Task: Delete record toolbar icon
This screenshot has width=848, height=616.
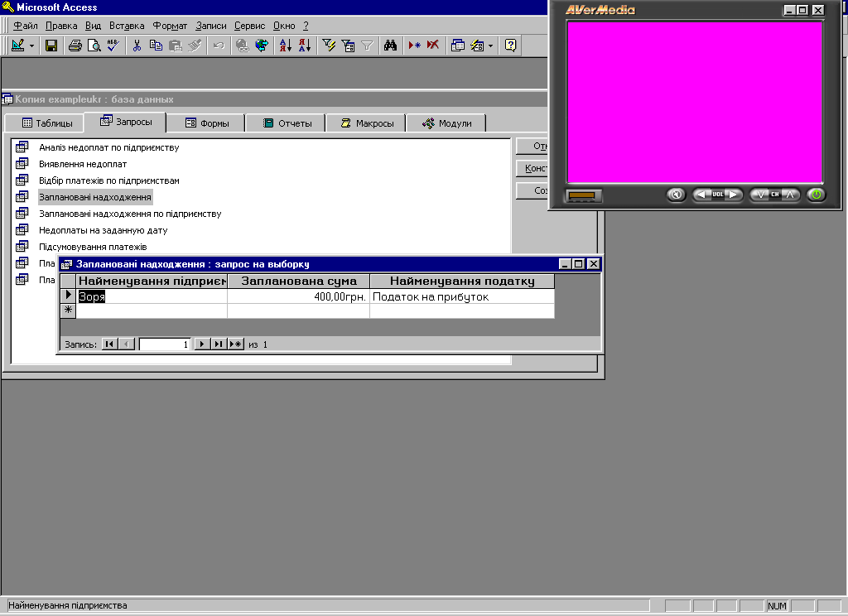Action: point(433,46)
